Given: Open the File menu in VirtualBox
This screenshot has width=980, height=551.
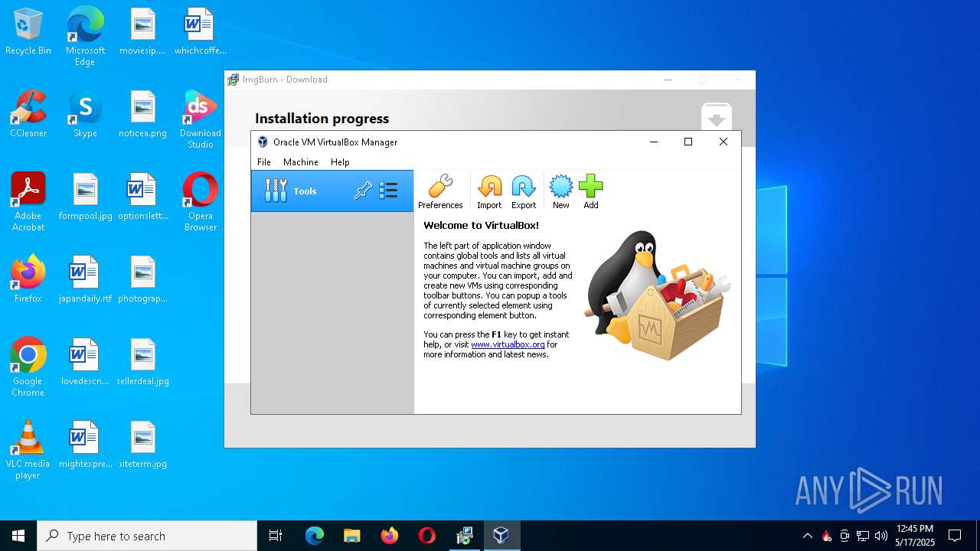Looking at the screenshot, I should click(x=264, y=162).
